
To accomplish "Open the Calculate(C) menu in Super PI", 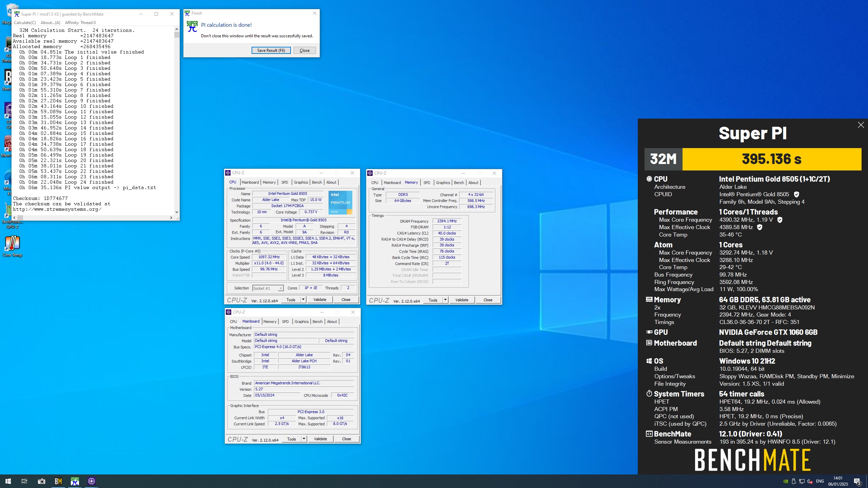I will pos(25,23).
